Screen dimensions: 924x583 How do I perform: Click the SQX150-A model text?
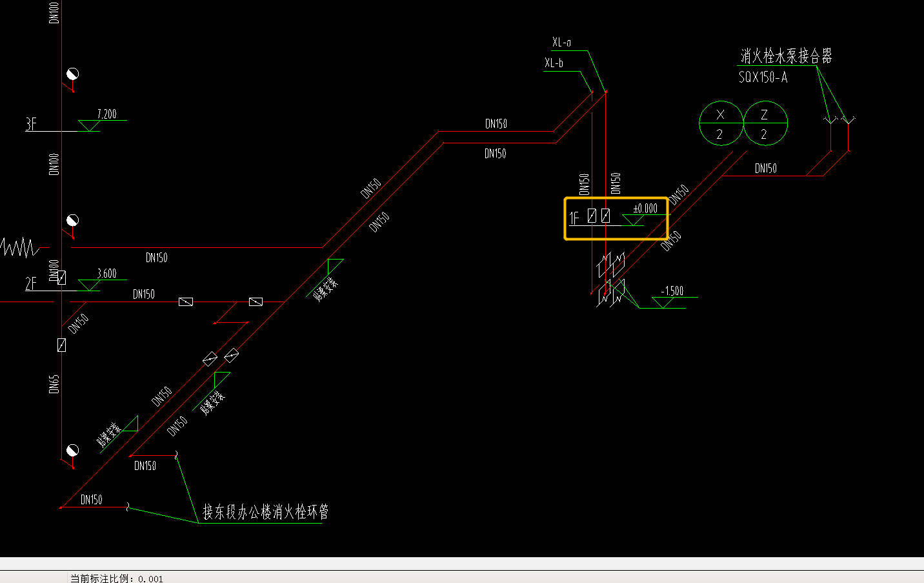pyautogui.click(x=763, y=77)
